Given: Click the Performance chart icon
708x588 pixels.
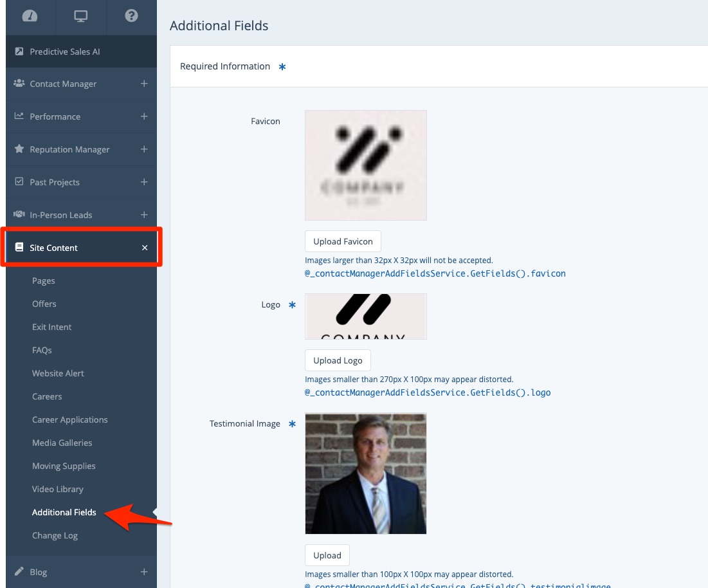Looking at the screenshot, I should tap(19, 116).
